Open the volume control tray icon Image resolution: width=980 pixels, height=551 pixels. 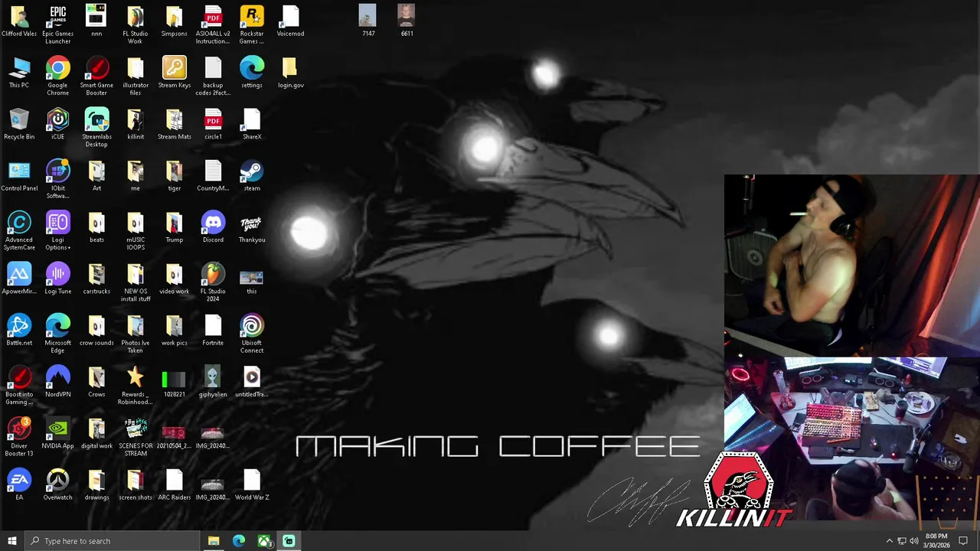(914, 541)
